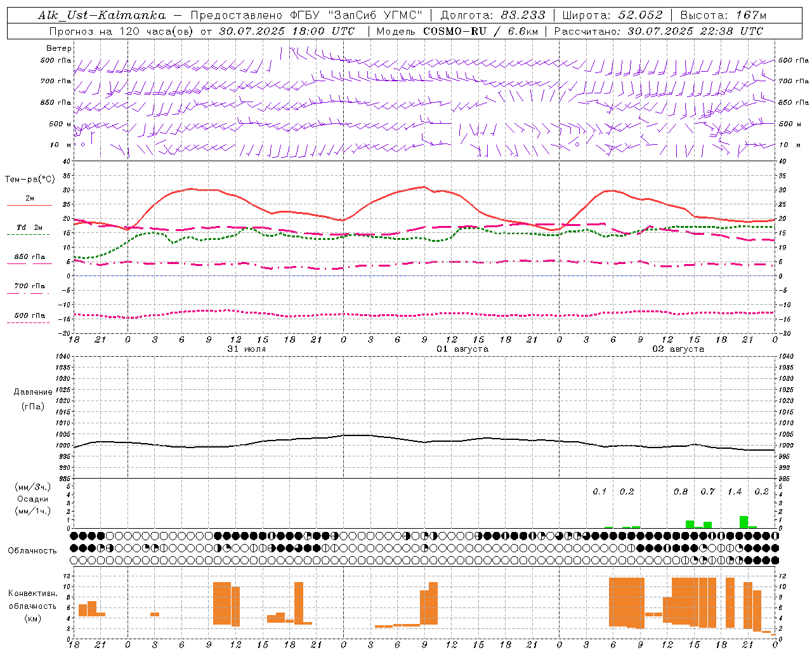Viewport: 812px width, 650px height.
Task: Click the precipitation amount 0.1
Action: 599,492
